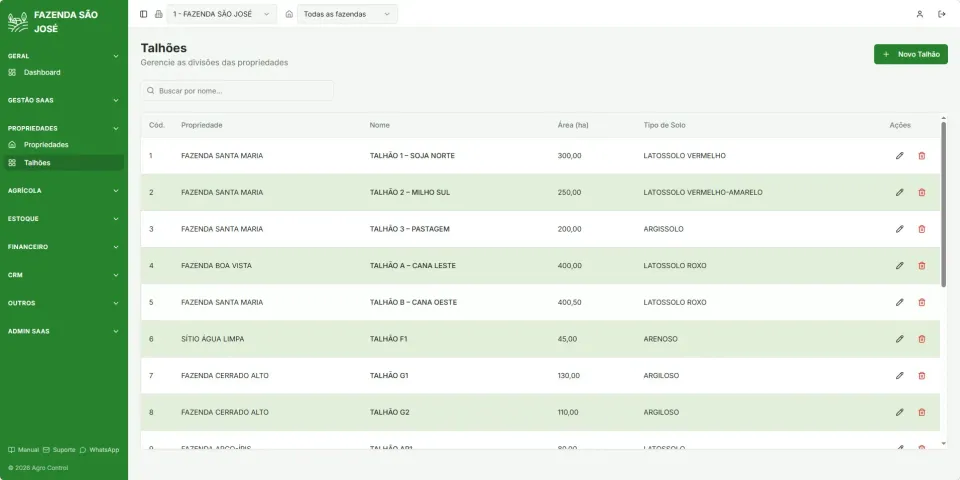Click the 130,00 area value
The height and width of the screenshot is (480, 960).
[x=569, y=375]
